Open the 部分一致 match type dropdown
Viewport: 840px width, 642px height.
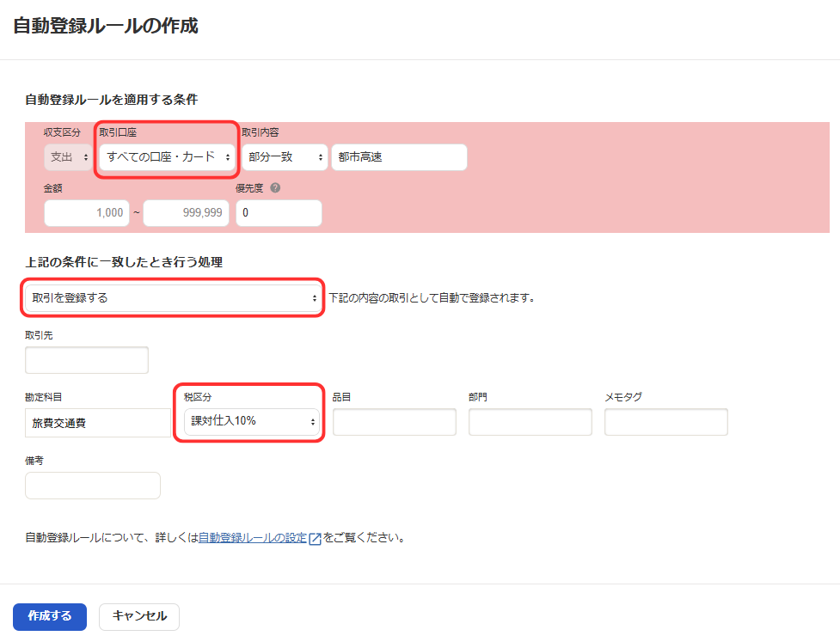point(284,157)
